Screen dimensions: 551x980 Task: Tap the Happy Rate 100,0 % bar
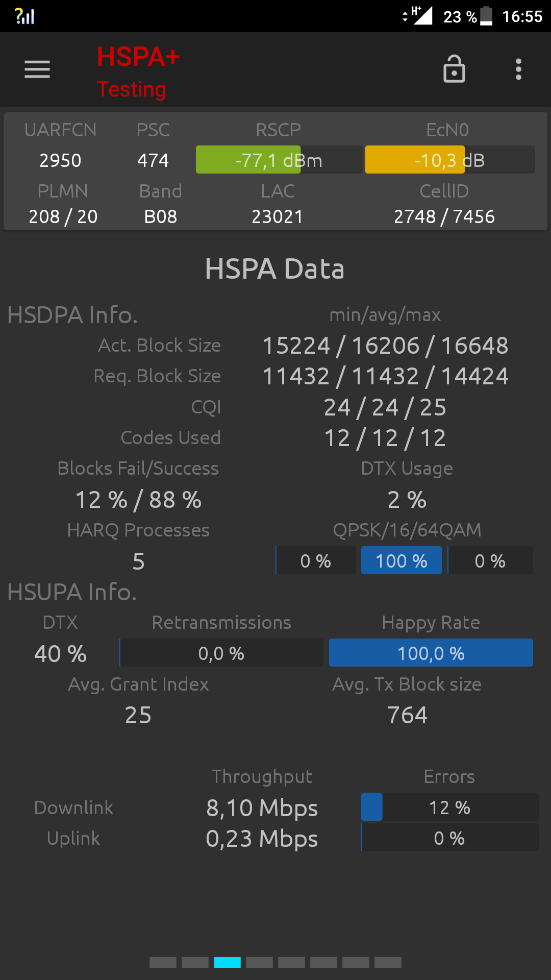(431, 653)
